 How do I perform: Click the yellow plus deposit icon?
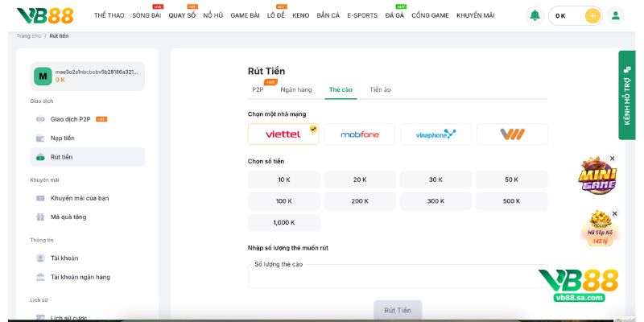click(592, 16)
